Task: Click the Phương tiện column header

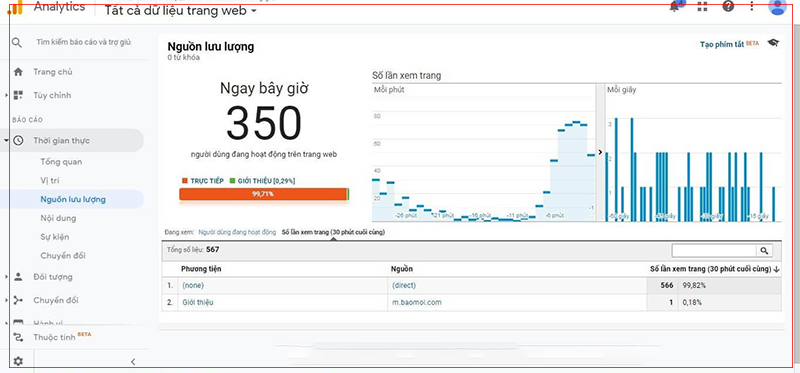Action: click(x=201, y=269)
